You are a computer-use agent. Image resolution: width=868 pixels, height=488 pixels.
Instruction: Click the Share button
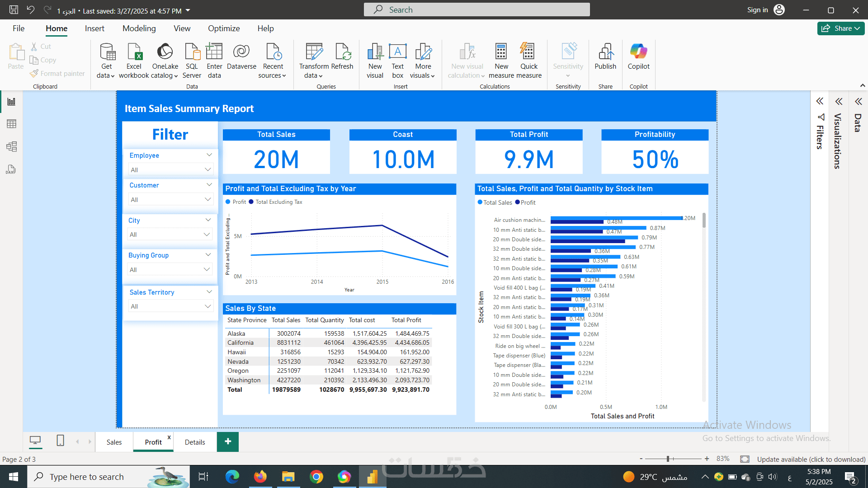coord(840,28)
